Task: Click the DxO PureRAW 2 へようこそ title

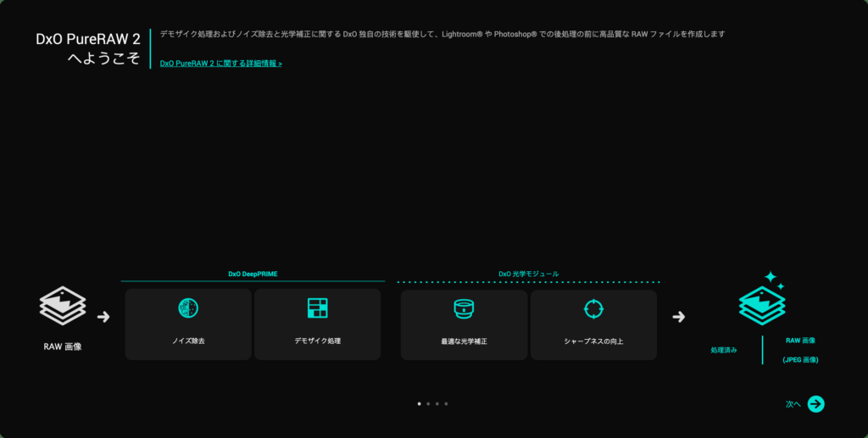Action: tap(88, 48)
